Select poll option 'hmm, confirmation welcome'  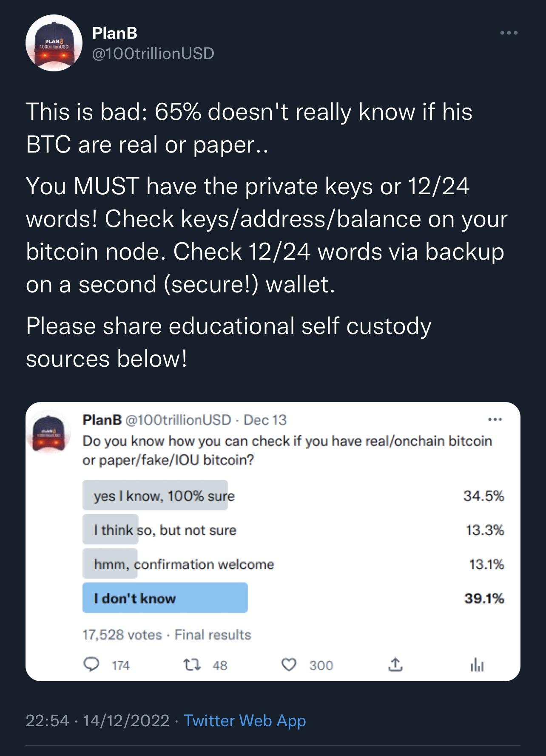click(293, 564)
